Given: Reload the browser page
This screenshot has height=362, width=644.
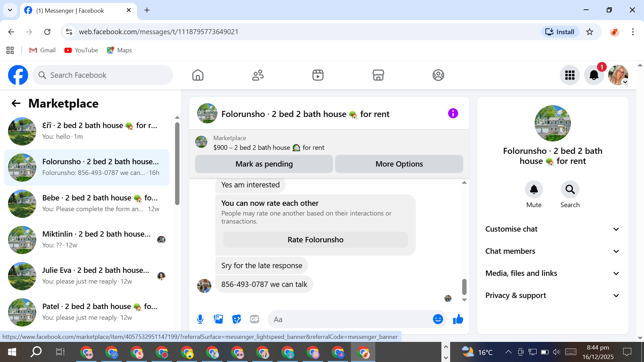Looking at the screenshot, I should coord(47,32).
